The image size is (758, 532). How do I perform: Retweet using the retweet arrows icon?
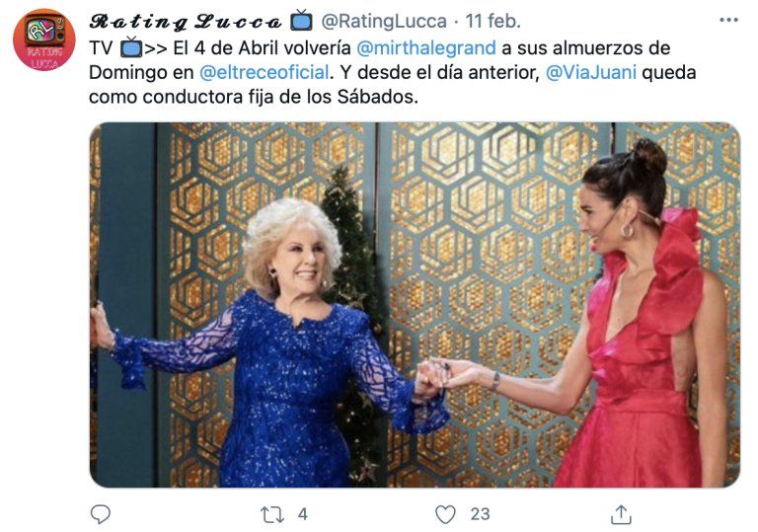pos(272,514)
